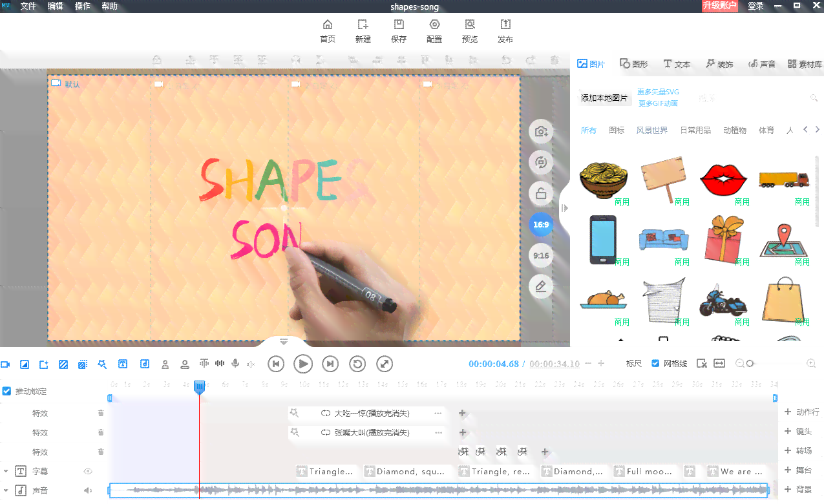Toggle the 推动锁定 checkbox

click(6, 392)
